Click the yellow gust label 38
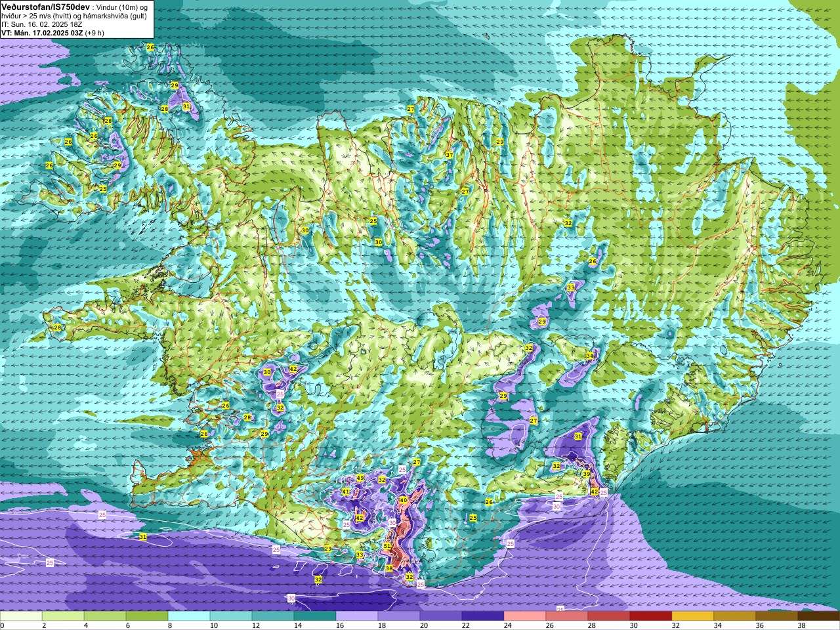This screenshot has width=840, height=630. (x=388, y=568)
